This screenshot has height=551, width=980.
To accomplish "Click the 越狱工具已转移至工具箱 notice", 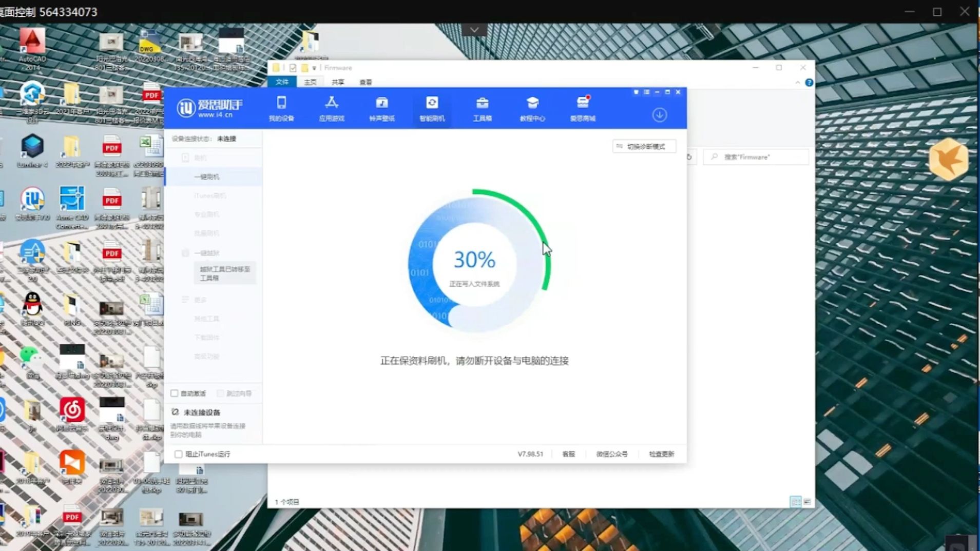I will pyautogui.click(x=225, y=273).
